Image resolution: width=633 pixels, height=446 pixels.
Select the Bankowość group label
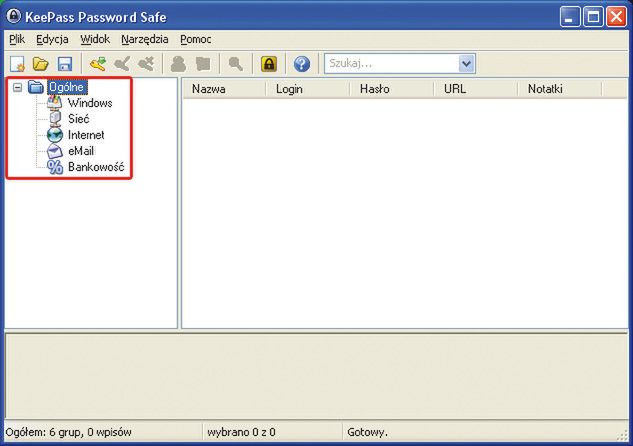96,167
